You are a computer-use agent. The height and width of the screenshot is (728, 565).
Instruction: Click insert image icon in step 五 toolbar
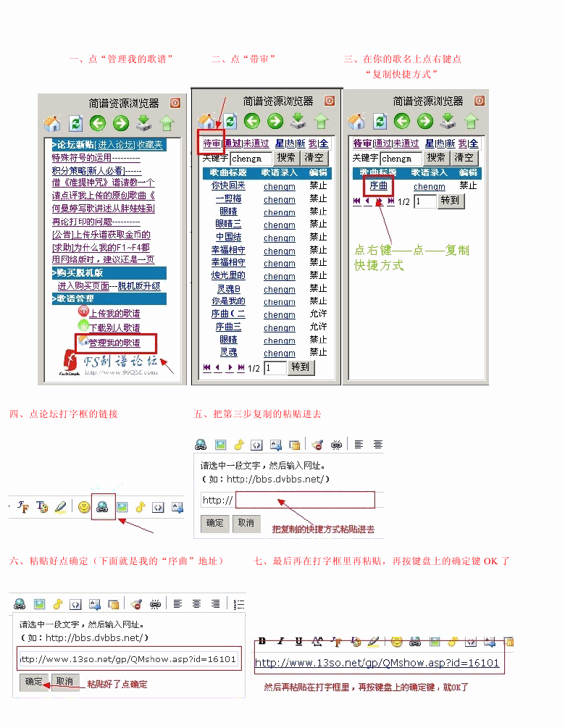click(220, 445)
